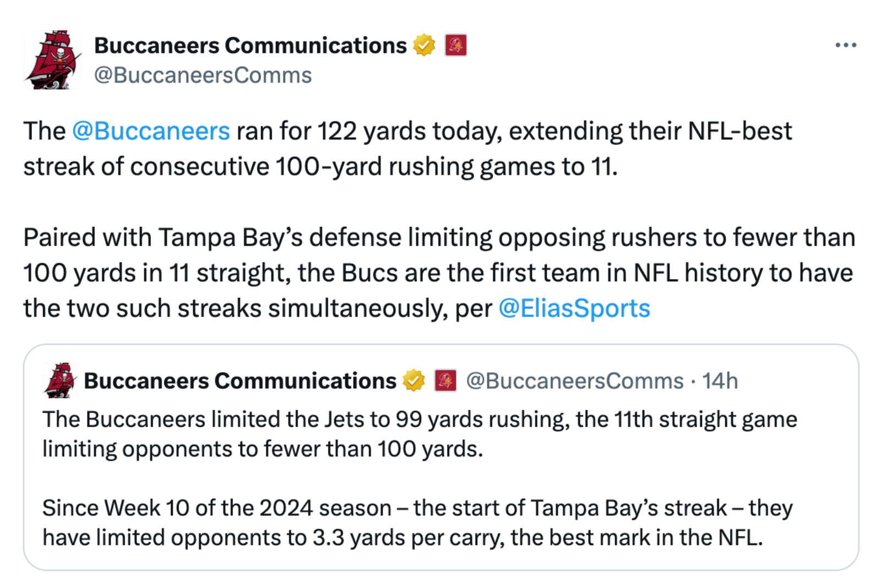The image size is (881, 588).
Task: Click the text crediting Elias Sports streak stat
Action: click(x=385, y=273)
